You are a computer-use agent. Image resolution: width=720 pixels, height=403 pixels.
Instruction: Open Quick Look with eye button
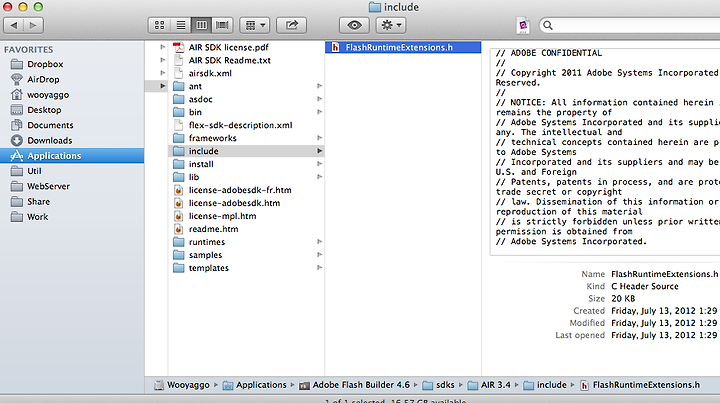pyautogui.click(x=354, y=25)
